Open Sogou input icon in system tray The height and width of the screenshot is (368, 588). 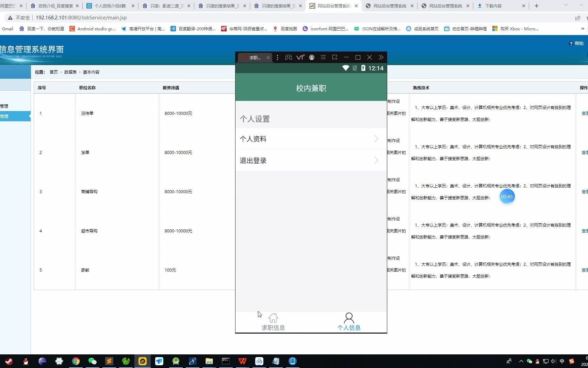[572, 362]
